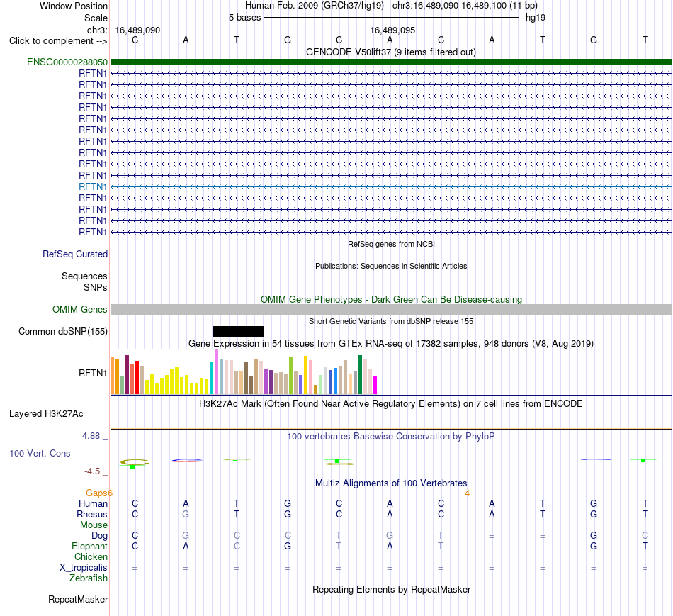Select the light-blue highlighted RFTN1 transcript label
The height and width of the screenshot is (616, 673).
coord(93,186)
